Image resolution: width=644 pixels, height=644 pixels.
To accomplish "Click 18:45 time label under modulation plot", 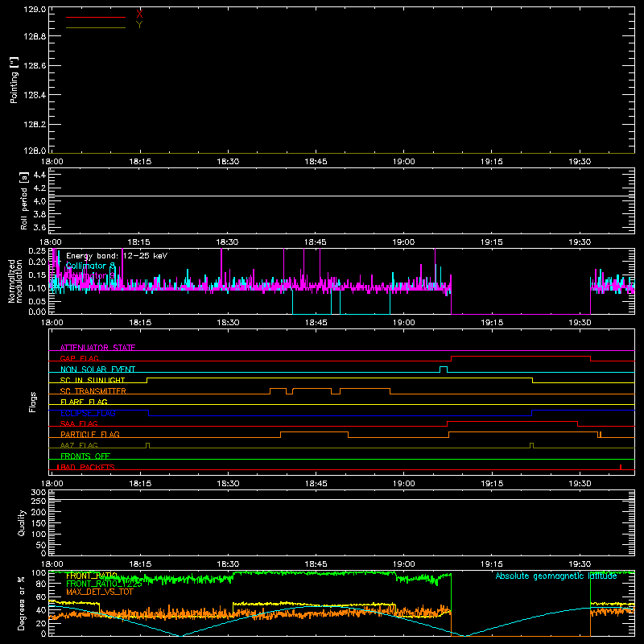I will tap(316, 323).
